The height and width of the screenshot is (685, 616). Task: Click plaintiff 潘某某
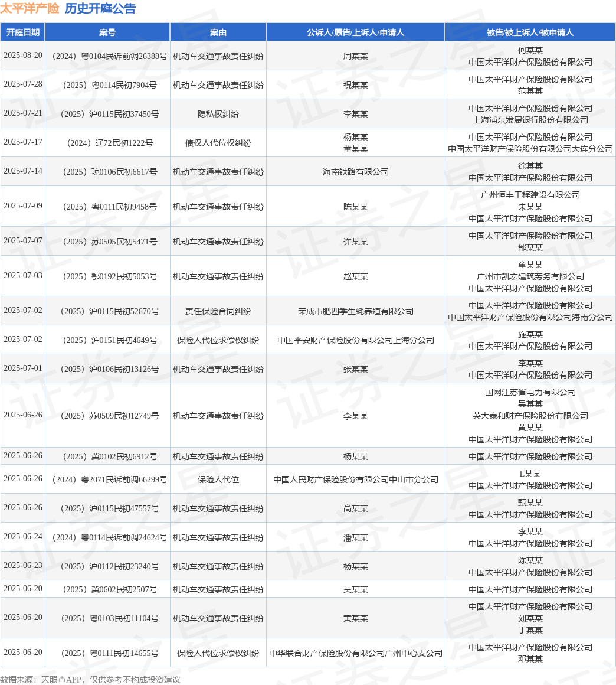[x=355, y=537]
